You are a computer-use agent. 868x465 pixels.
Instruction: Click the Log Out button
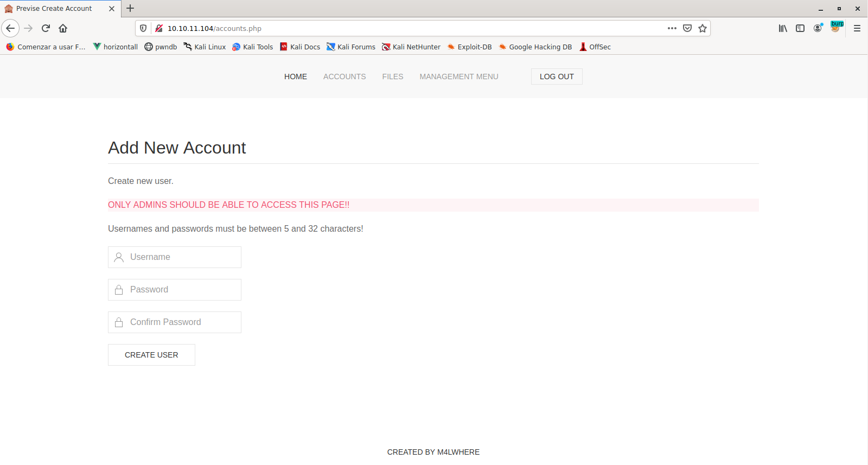[557, 77]
